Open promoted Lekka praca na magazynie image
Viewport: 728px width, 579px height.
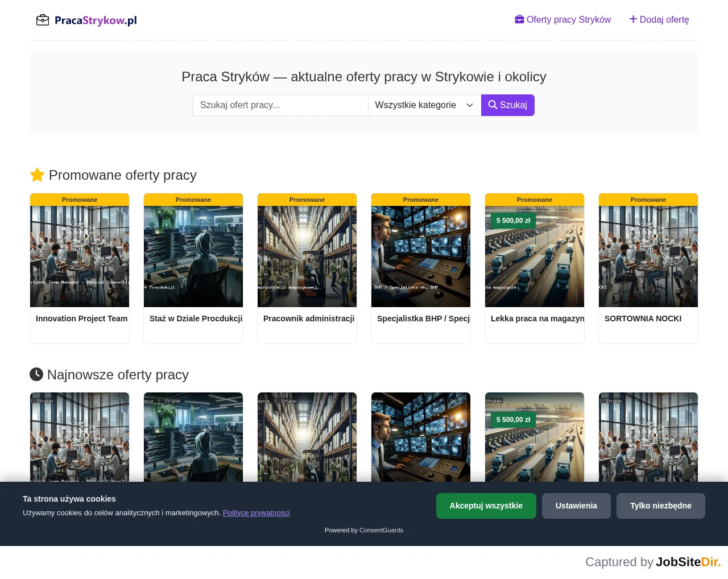point(535,257)
